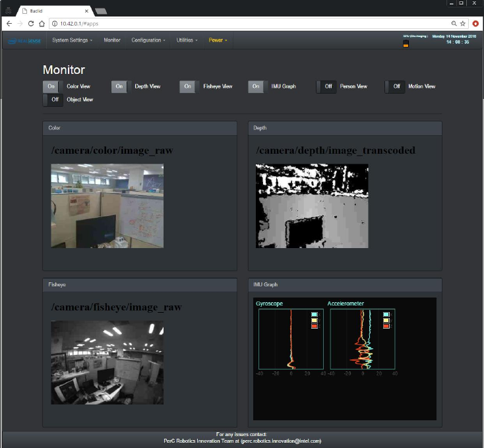Screen dimensions: 484x448
Task: Click the search magnifier in address bar
Action: [x=453, y=23]
